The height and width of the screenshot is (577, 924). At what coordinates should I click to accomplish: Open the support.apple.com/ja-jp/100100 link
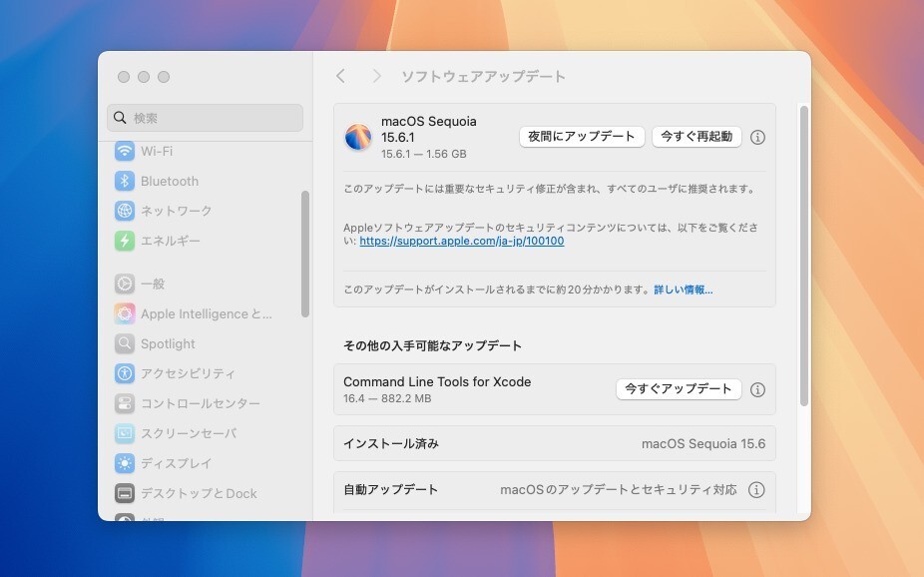[x=462, y=241]
